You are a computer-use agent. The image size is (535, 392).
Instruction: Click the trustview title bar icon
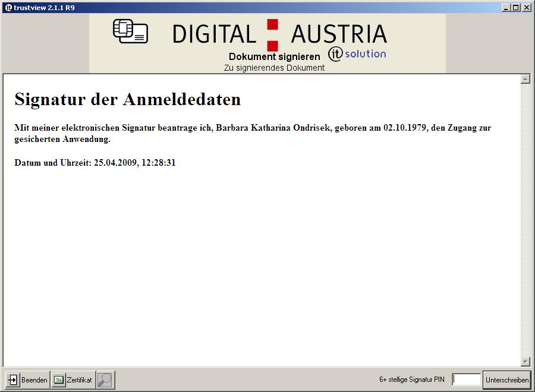pos(8,7)
